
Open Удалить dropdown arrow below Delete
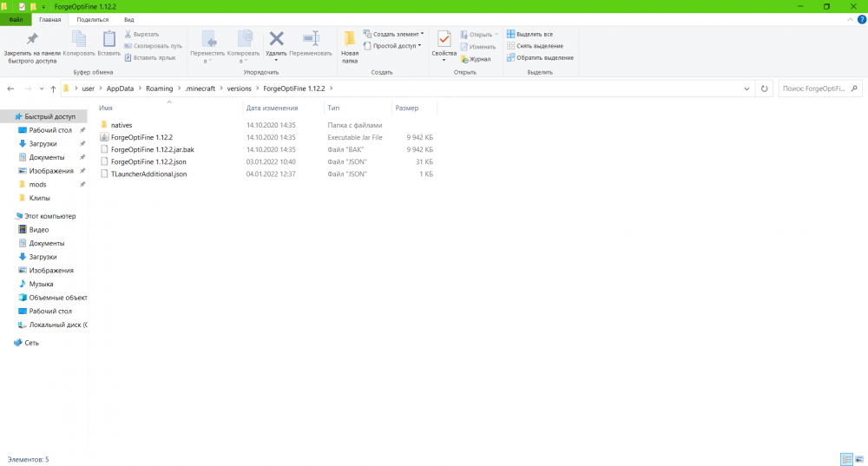point(276,61)
